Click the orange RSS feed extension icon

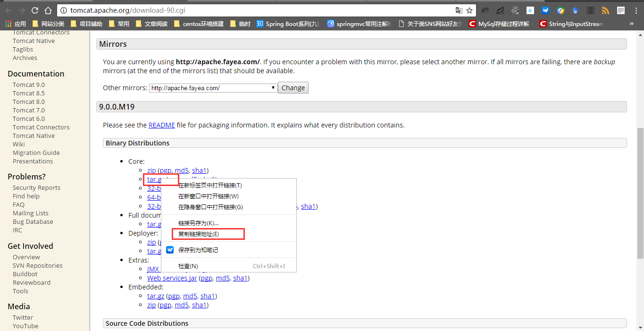tap(605, 10)
